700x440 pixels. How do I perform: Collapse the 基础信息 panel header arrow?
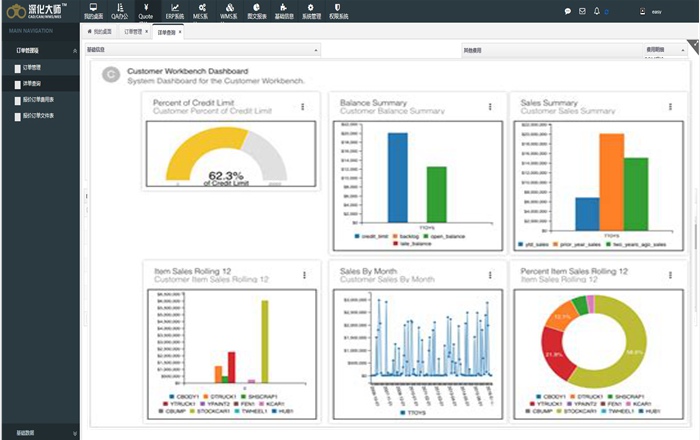tap(316, 50)
